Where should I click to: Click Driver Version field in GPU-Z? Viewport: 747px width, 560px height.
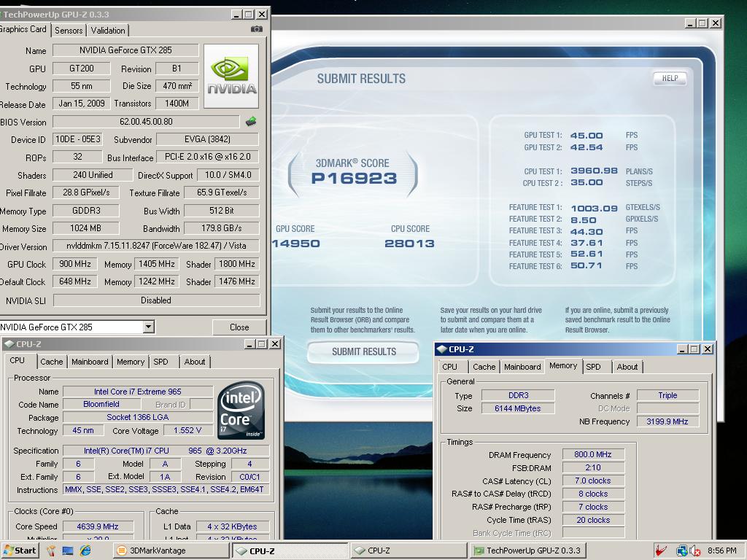click(156, 246)
